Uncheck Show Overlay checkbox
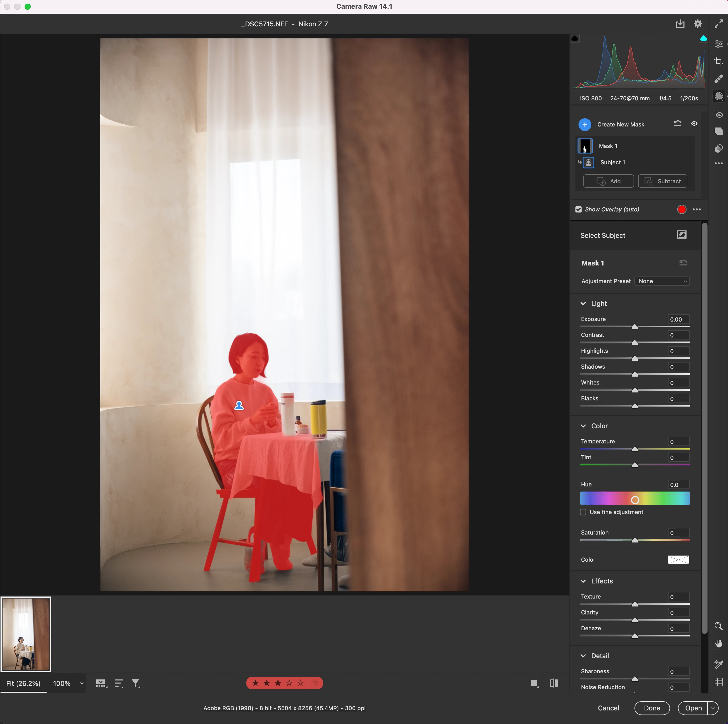 pyautogui.click(x=579, y=209)
